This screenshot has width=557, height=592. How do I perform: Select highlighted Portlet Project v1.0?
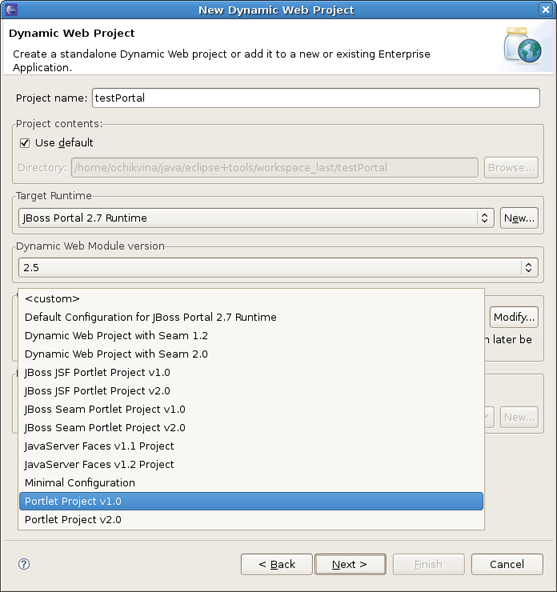click(x=251, y=501)
